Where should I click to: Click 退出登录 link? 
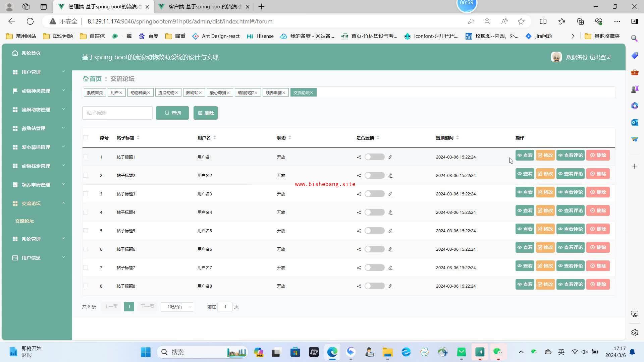[600, 57]
